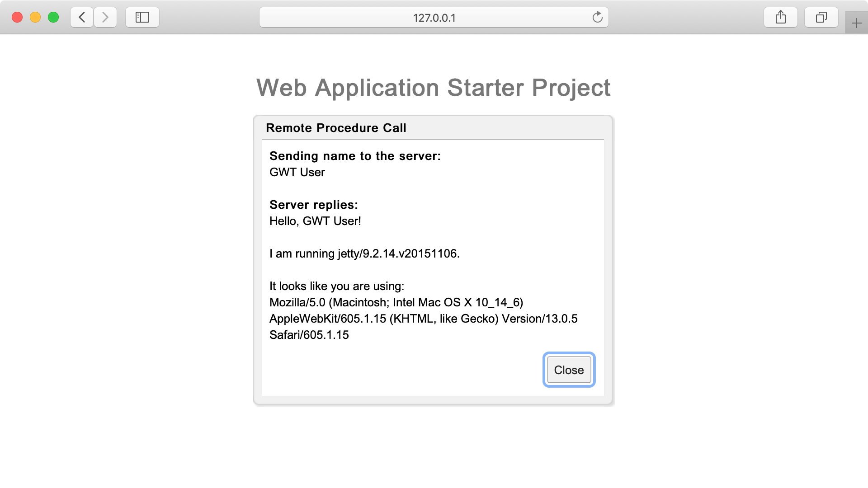Click the 'Remote Procedure Call' dialog title

(x=336, y=128)
